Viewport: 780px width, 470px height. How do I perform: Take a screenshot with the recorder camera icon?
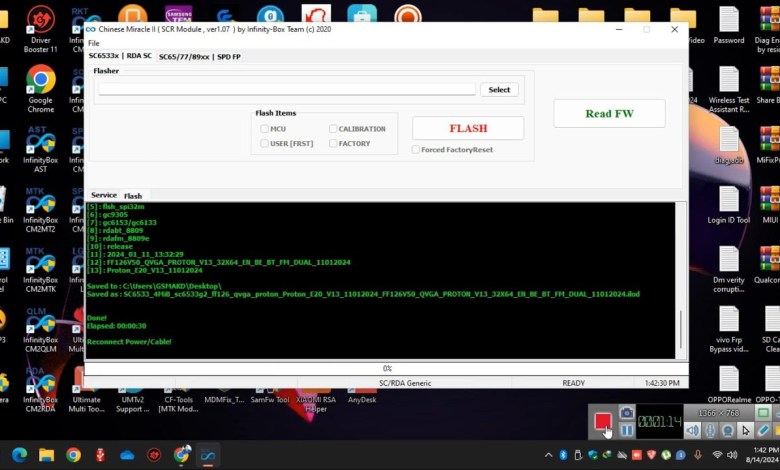627,413
